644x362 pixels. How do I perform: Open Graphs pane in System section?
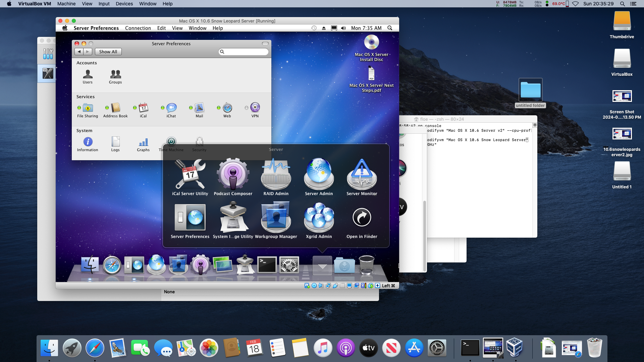click(x=143, y=144)
